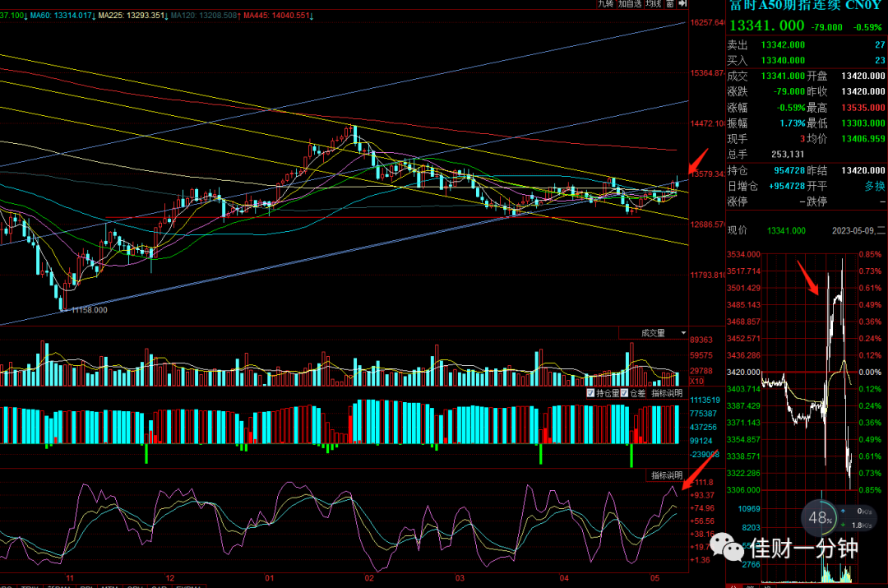Click the 九转 indicator button
This screenshot has height=588, width=888.
point(605,3)
